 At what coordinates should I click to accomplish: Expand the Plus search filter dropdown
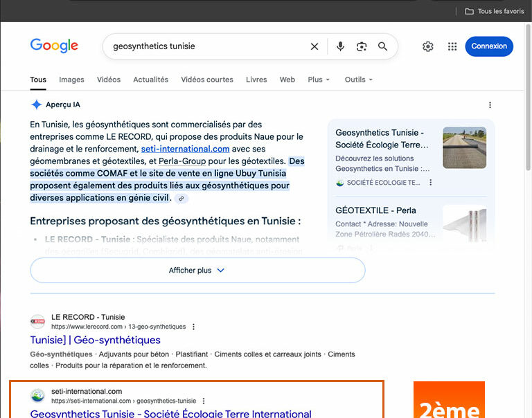[319, 80]
